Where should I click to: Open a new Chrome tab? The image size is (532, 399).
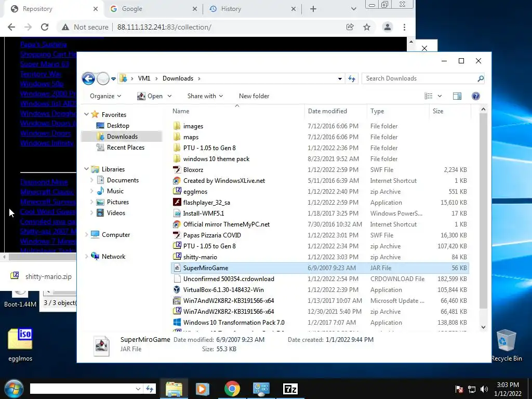pos(313,9)
